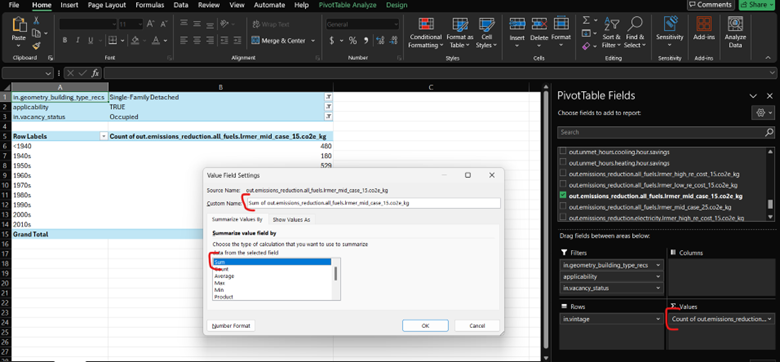Click the Custom Name input field
This screenshot has height=362, width=780.
point(374,203)
